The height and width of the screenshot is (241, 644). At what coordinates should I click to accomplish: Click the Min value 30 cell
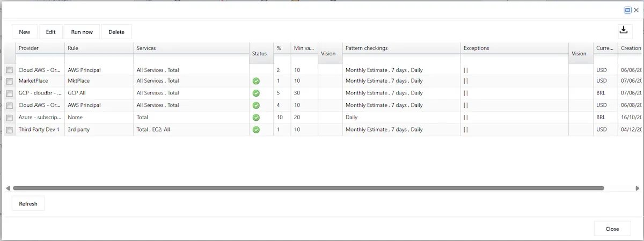coord(304,93)
